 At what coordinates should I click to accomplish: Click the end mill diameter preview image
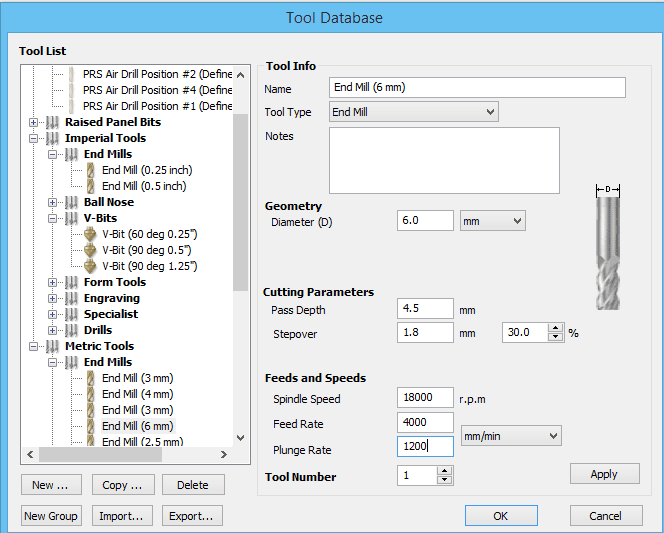(608, 248)
